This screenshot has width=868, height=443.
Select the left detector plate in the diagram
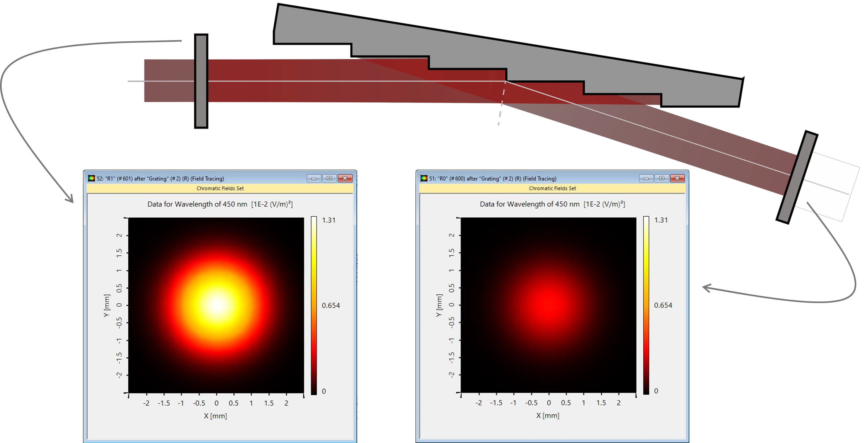pos(201,81)
